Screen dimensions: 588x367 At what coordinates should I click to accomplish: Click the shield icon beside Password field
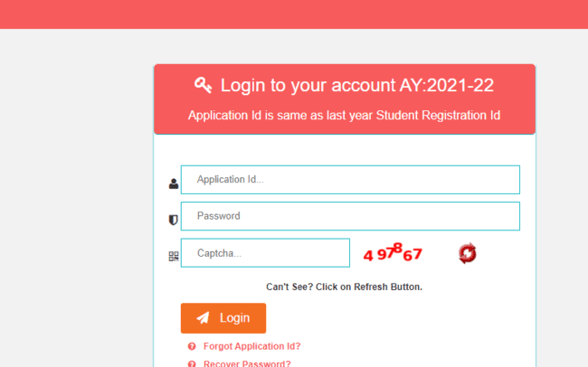pos(174,220)
